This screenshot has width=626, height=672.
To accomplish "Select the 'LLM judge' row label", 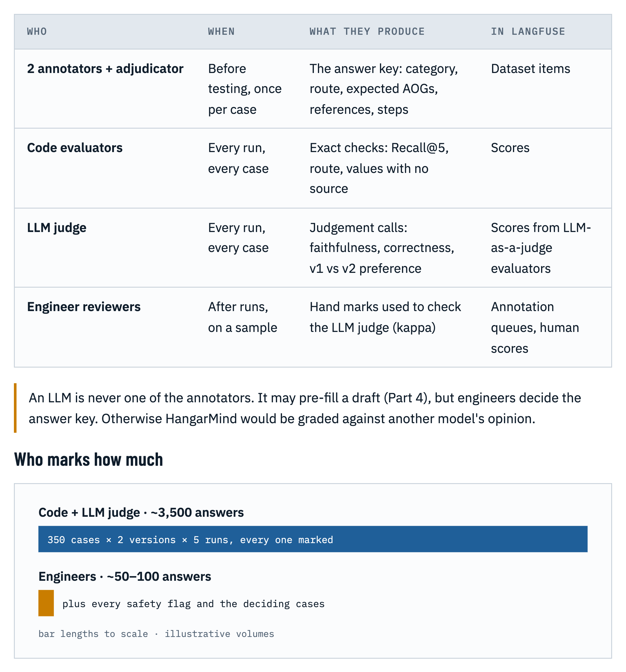I will point(57,227).
